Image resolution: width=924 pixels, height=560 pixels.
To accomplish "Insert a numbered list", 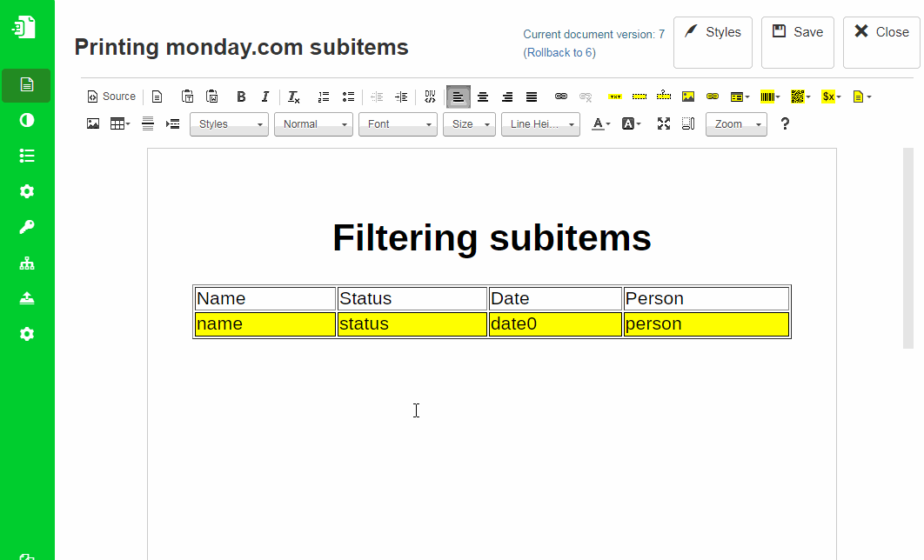I will coord(324,97).
